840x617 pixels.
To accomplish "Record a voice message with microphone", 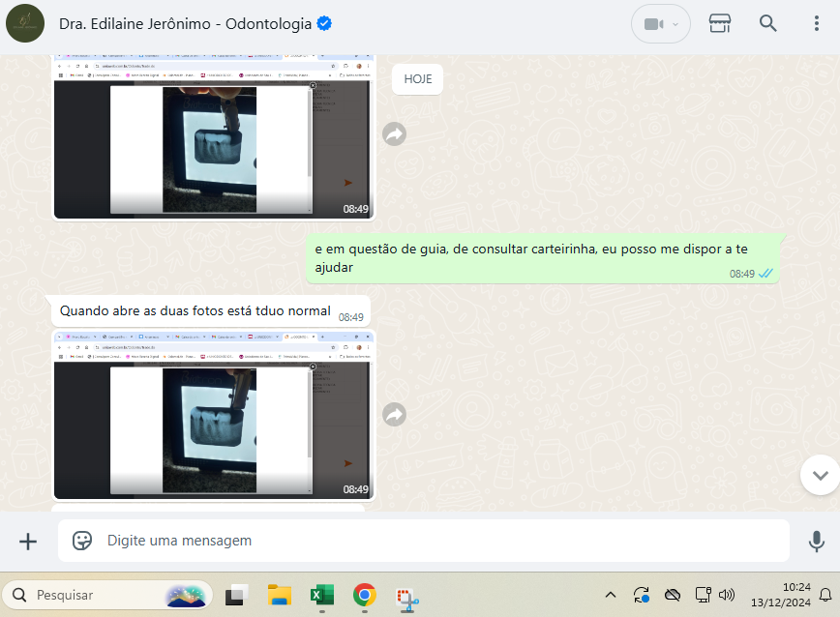I will (x=817, y=542).
